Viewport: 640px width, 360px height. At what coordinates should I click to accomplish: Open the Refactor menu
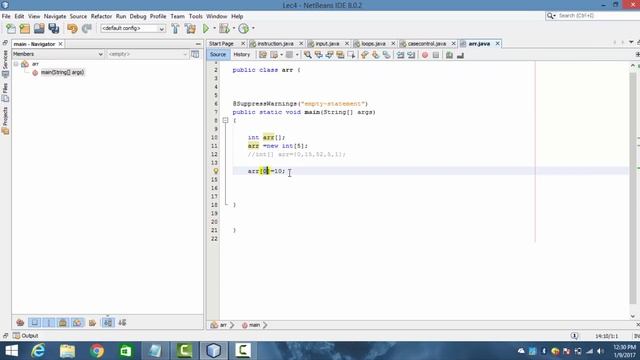point(101,16)
